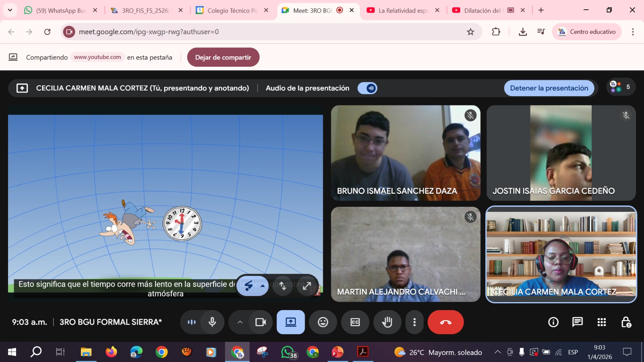This screenshot has width=644, height=362.
Task: Open meeting details info icon
Action: click(553, 322)
